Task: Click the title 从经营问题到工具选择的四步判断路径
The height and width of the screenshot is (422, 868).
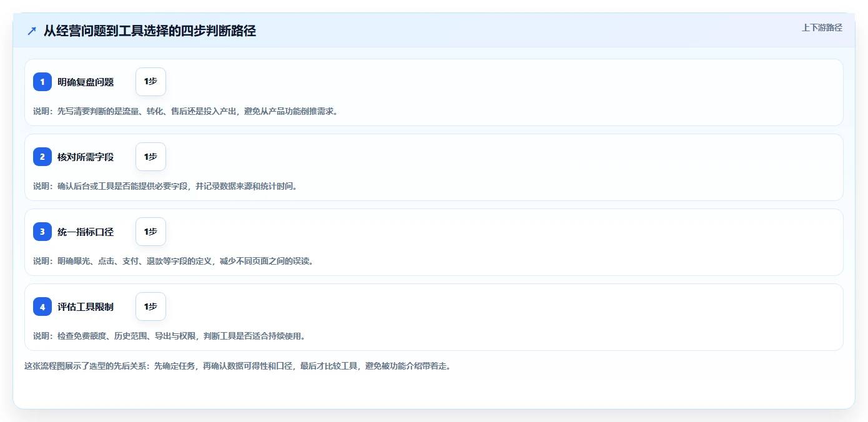Action: (x=150, y=31)
